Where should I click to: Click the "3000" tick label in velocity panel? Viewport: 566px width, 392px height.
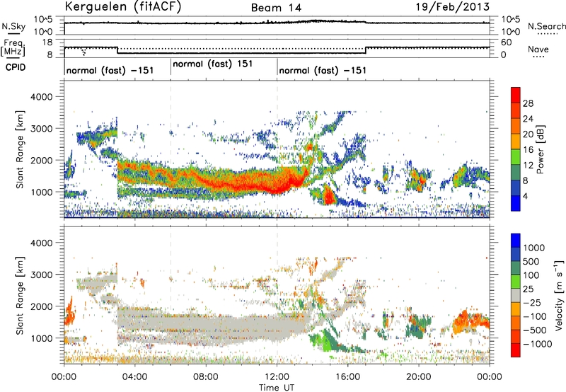pyautogui.click(x=41, y=275)
